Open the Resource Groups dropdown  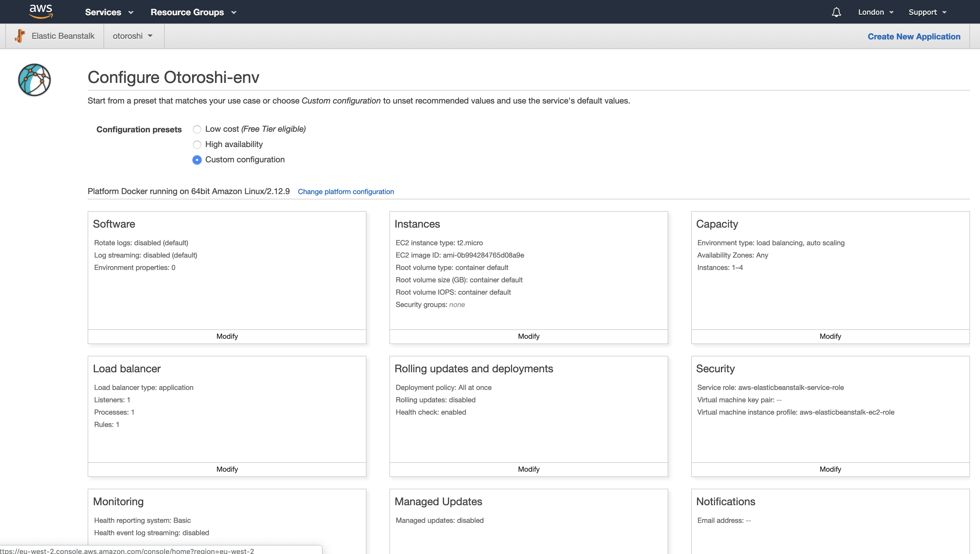coord(193,12)
